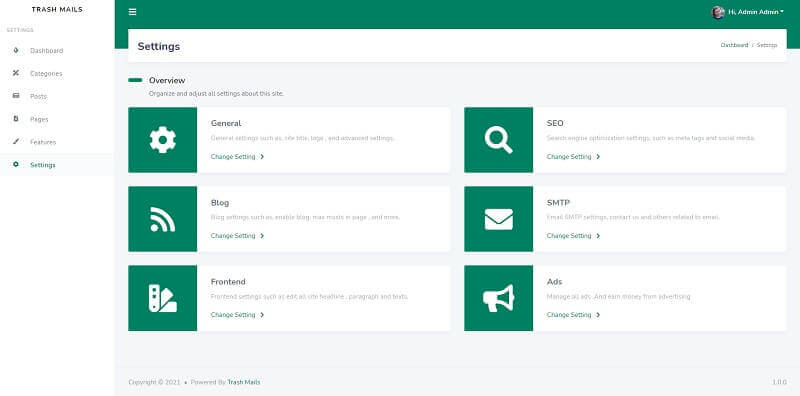This screenshot has height=396, width=800.
Task: Click the General card title
Action: (226, 123)
